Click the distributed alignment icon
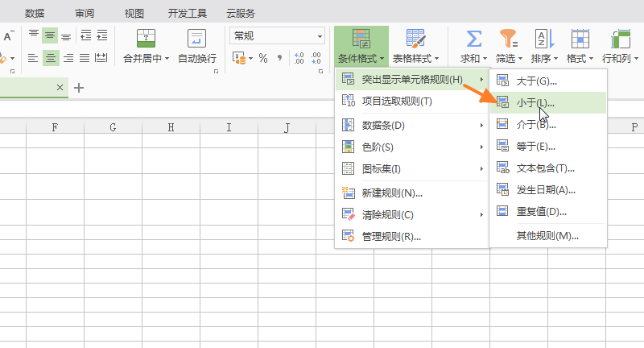This screenshot has width=644, height=348. tap(101, 58)
